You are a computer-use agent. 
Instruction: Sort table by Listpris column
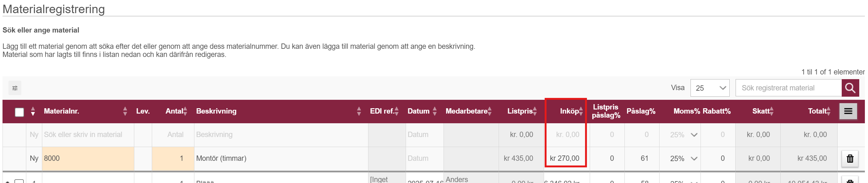click(535, 111)
